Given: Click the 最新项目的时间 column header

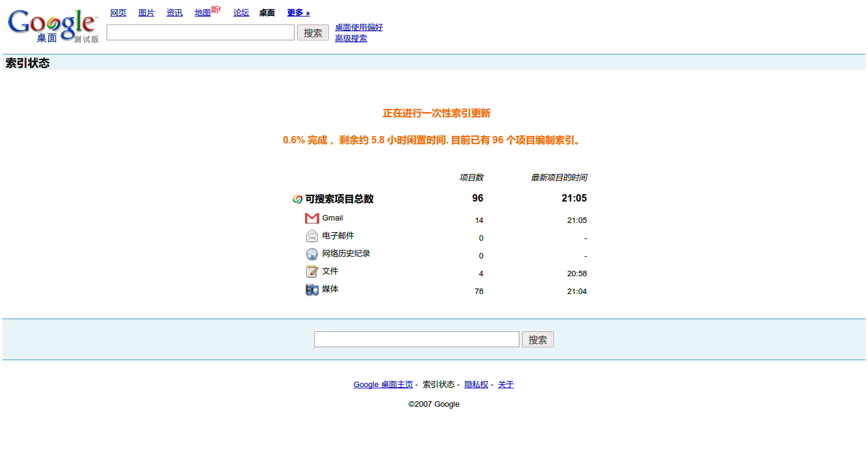Looking at the screenshot, I should (559, 178).
